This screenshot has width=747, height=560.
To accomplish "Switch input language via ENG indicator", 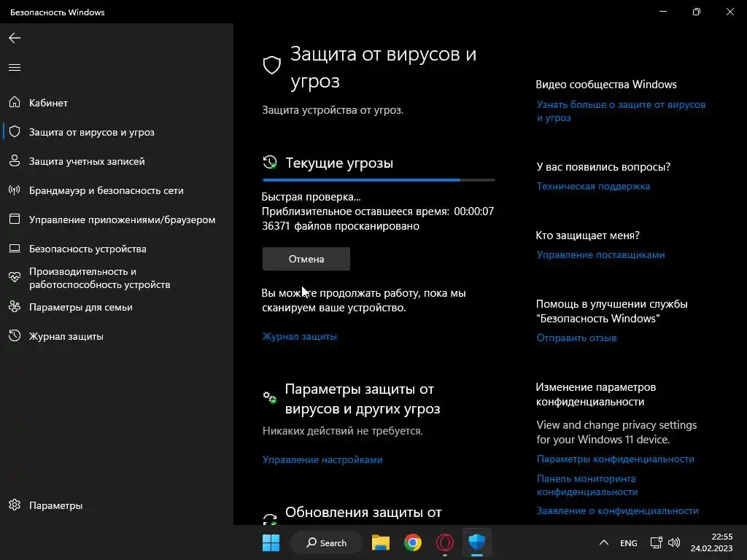I will [628, 543].
